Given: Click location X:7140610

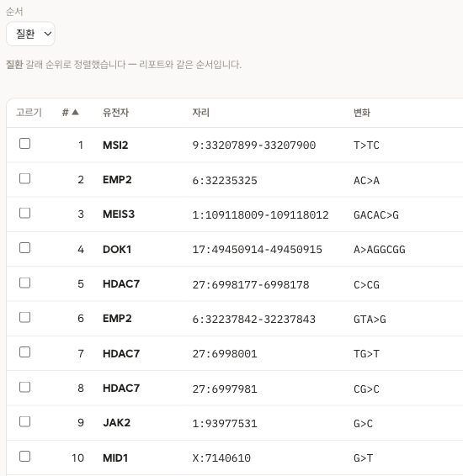Looking at the screenshot, I should coord(221,458).
